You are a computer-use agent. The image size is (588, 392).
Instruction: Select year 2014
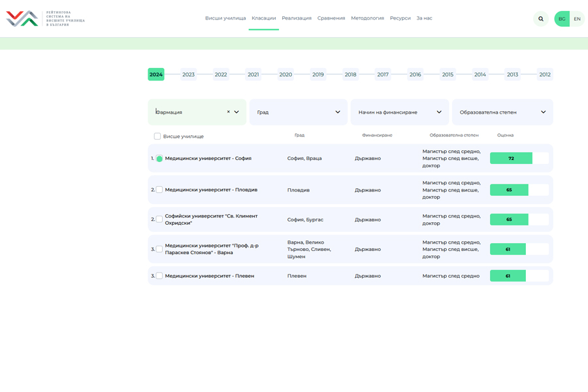[480, 74]
